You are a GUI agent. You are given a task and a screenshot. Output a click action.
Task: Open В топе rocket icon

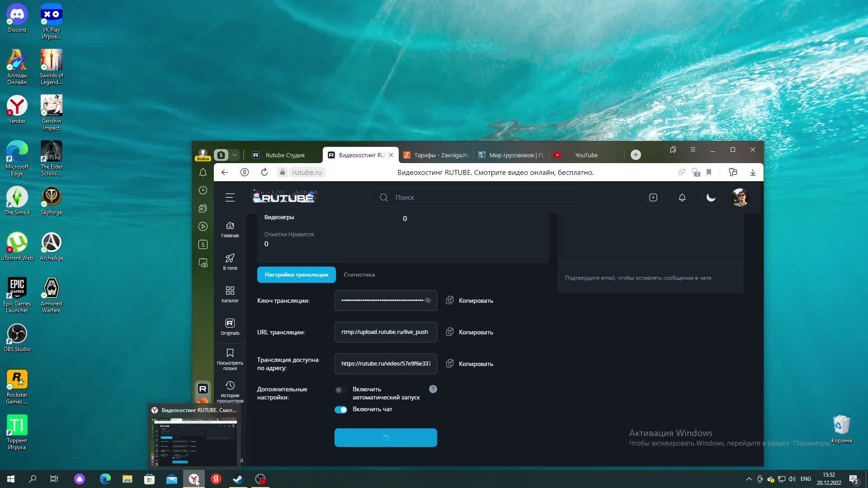[x=230, y=262]
